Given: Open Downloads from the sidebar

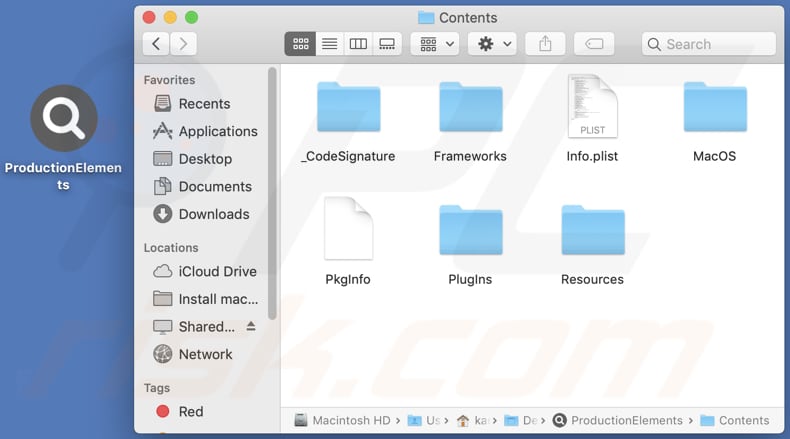Looking at the screenshot, I should coord(213,214).
